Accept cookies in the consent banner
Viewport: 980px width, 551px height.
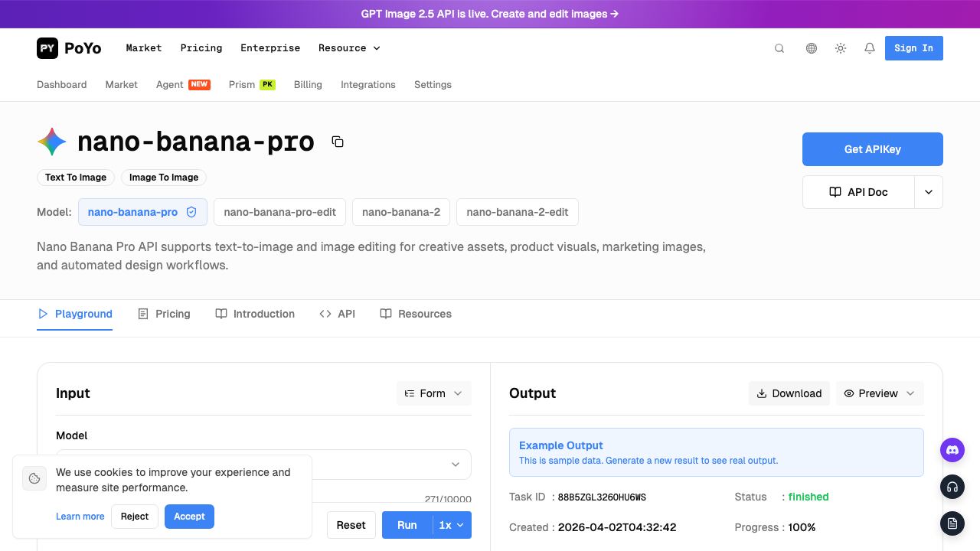(189, 517)
